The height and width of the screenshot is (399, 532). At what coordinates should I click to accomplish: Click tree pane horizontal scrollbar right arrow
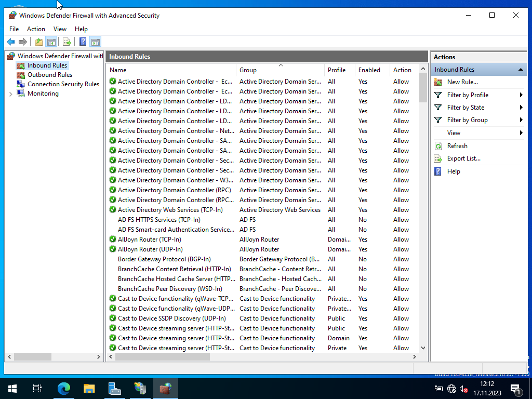(99, 356)
